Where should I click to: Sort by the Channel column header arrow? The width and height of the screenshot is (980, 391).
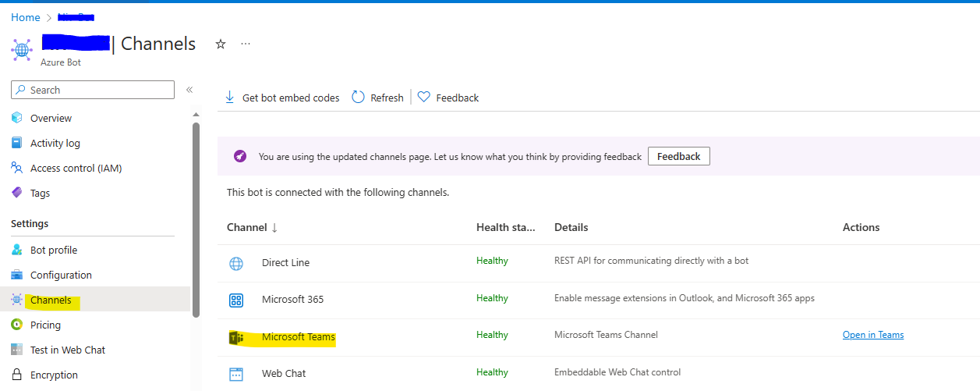(x=274, y=228)
